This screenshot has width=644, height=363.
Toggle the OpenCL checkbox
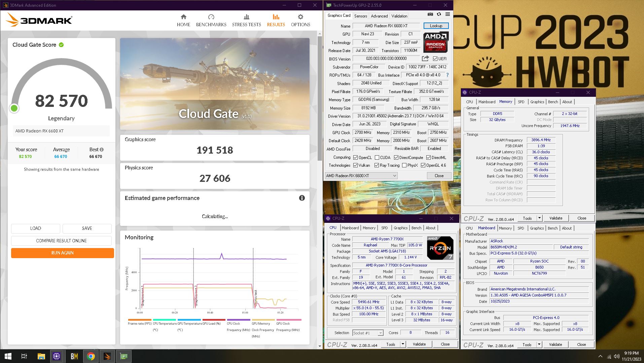point(355,157)
